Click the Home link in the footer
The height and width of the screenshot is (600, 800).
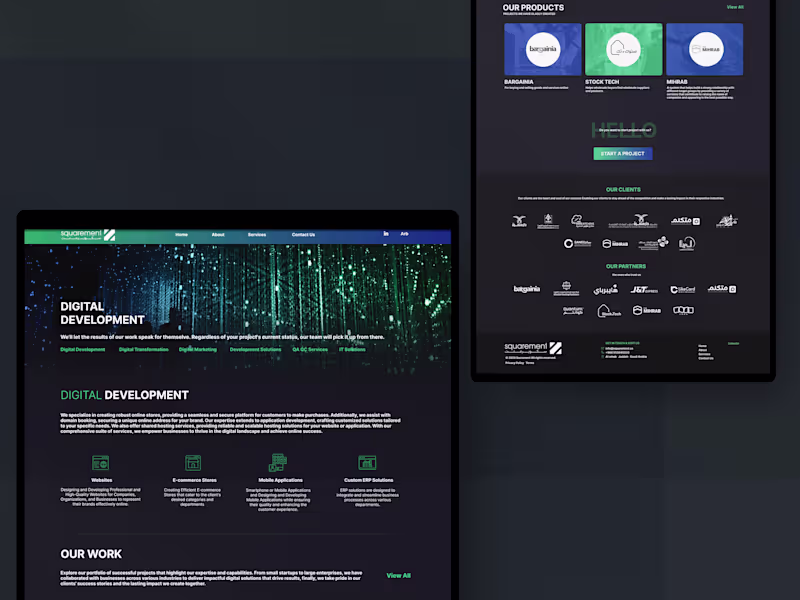(703, 346)
